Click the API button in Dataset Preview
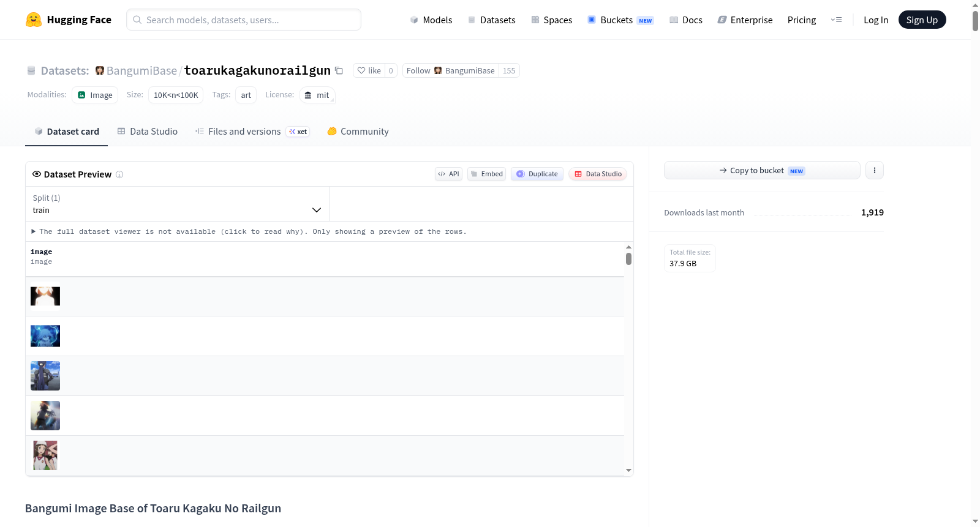980x527 pixels. (448, 174)
